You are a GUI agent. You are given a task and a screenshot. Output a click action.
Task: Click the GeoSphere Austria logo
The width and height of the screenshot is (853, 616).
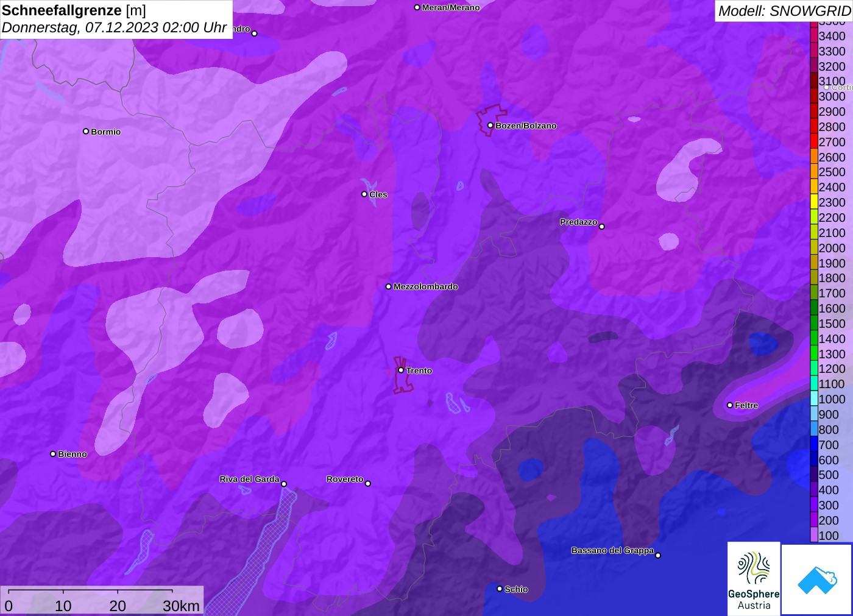754,578
